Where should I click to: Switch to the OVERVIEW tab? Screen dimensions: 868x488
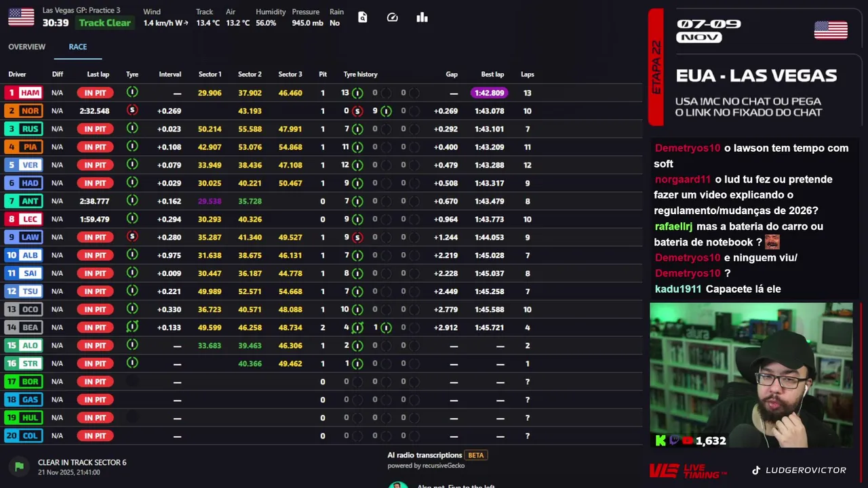(27, 47)
